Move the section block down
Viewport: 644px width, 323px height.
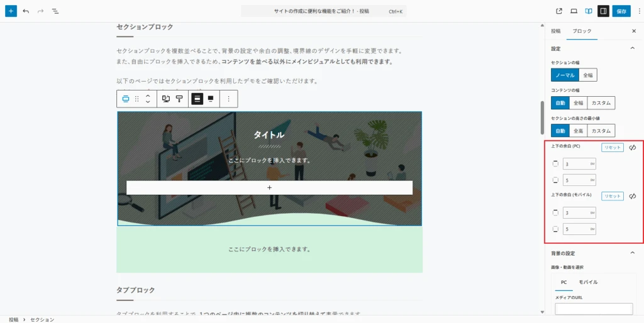[148, 102]
